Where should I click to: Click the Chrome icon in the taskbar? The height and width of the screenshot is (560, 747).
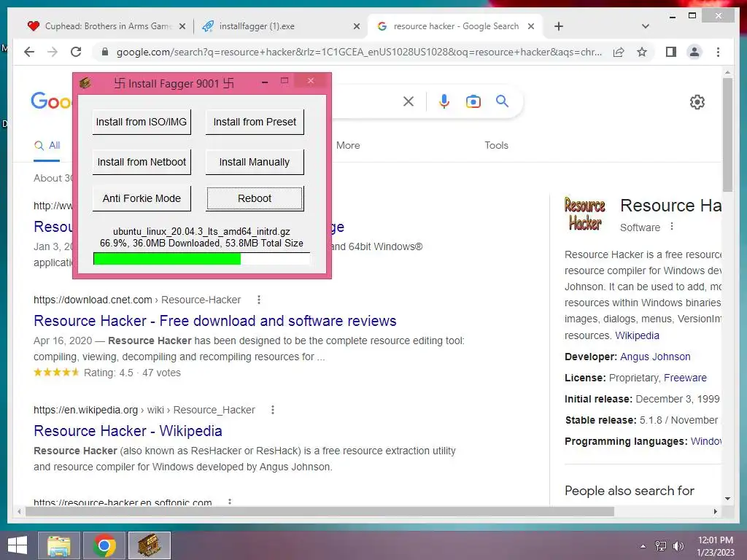[104, 545]
